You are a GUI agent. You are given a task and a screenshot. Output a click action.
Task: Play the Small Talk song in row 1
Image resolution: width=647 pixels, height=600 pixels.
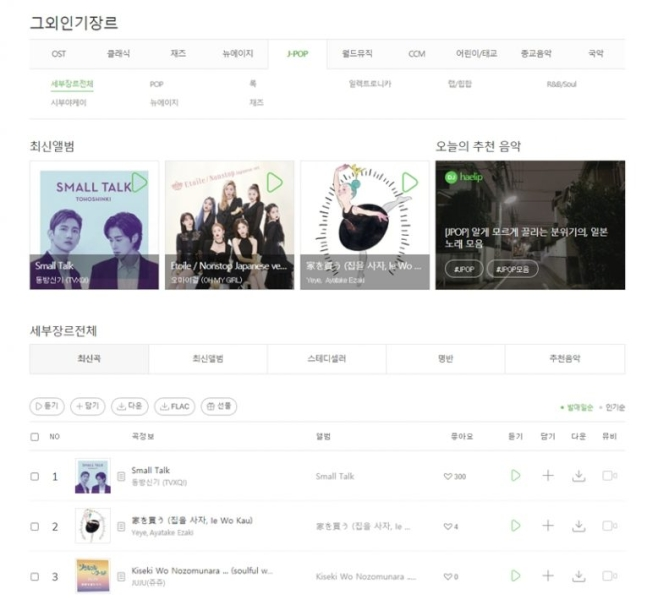pos(515,475)
